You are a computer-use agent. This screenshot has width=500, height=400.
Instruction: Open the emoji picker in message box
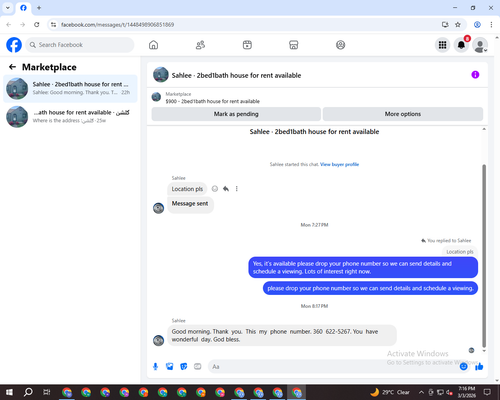click(x=463, y=367)
